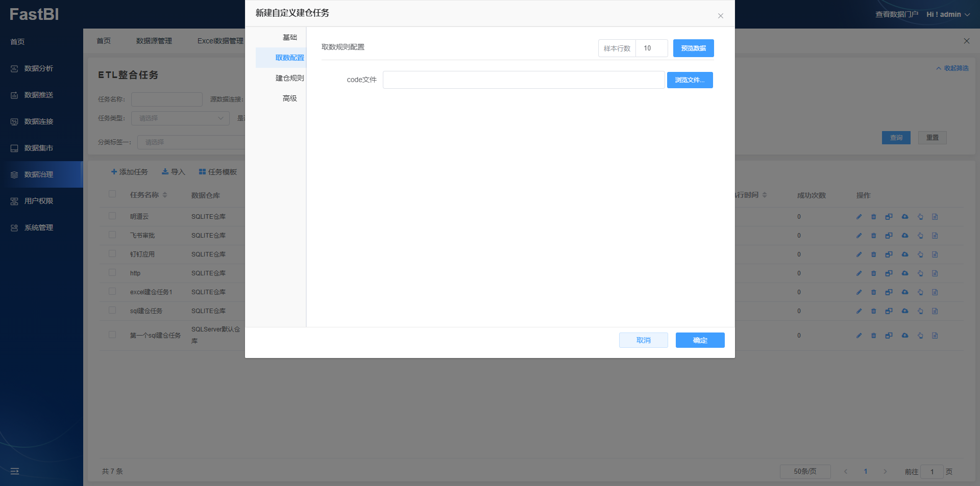Open 系统管理 in the sidebar

point(41,227)
